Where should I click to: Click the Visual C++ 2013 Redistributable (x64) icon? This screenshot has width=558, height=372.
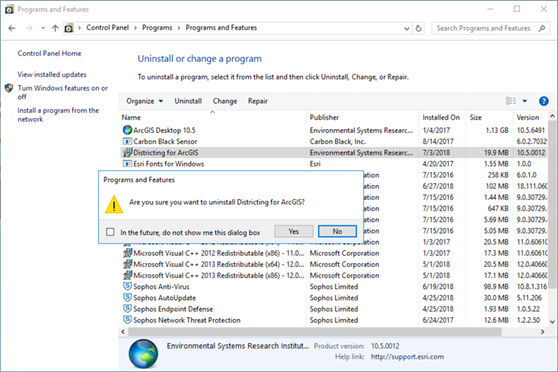[127, 264]
